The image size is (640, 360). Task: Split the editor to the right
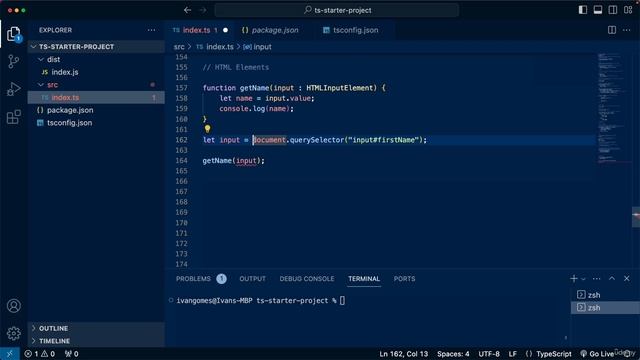(612, 30)
